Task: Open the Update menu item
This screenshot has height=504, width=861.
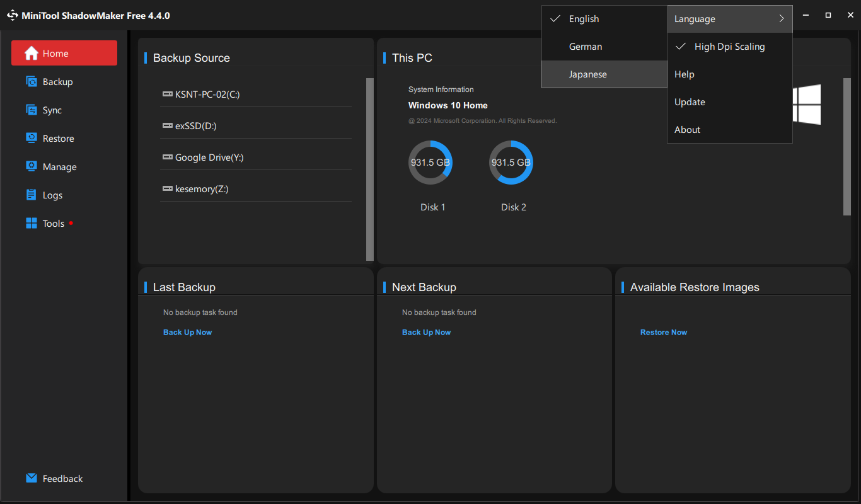Action: pyautogui.click(x=690, y=102)
